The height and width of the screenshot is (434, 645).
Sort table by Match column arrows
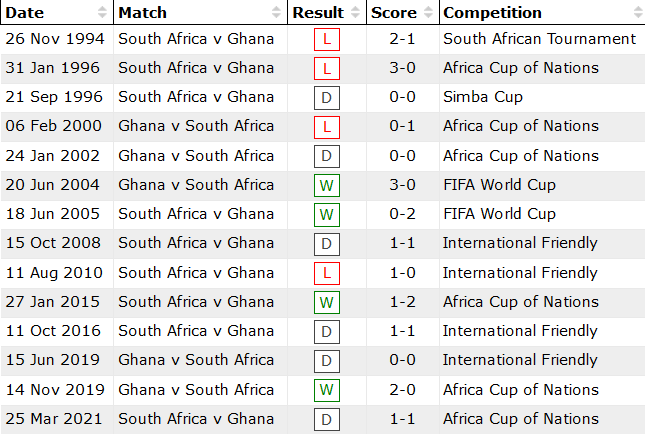tap(277, 13)
